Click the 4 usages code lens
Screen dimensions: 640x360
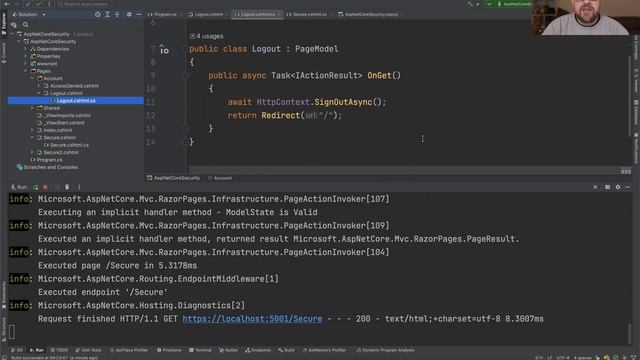[207, 36]
